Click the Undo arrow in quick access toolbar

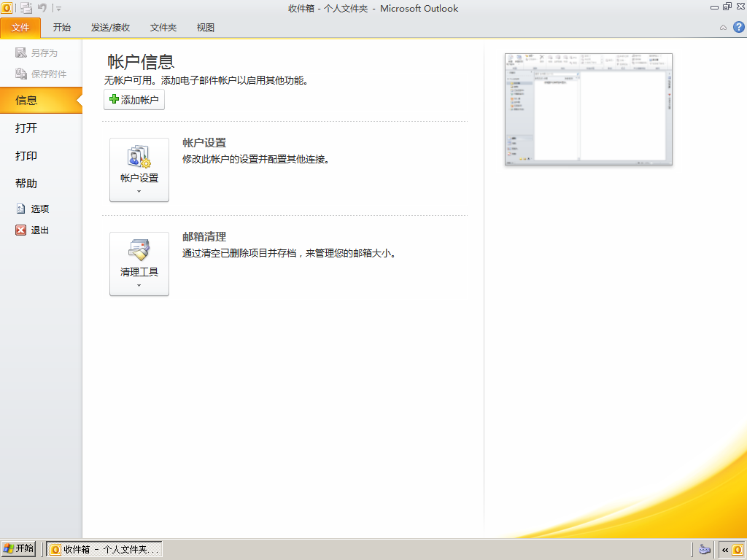42,7
